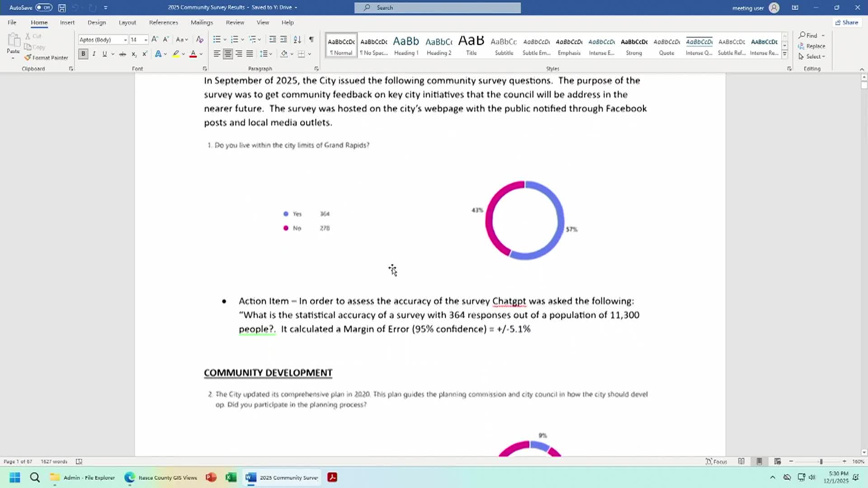Screen dimensions: 868x488
Task: Toggle Bold formatting button
Action: click(x=83, y=54)
